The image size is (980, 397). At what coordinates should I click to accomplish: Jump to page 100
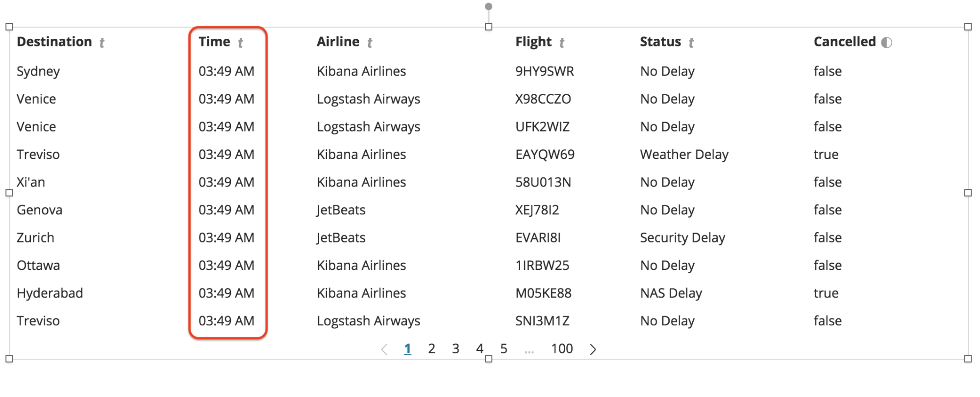(562, 348)
